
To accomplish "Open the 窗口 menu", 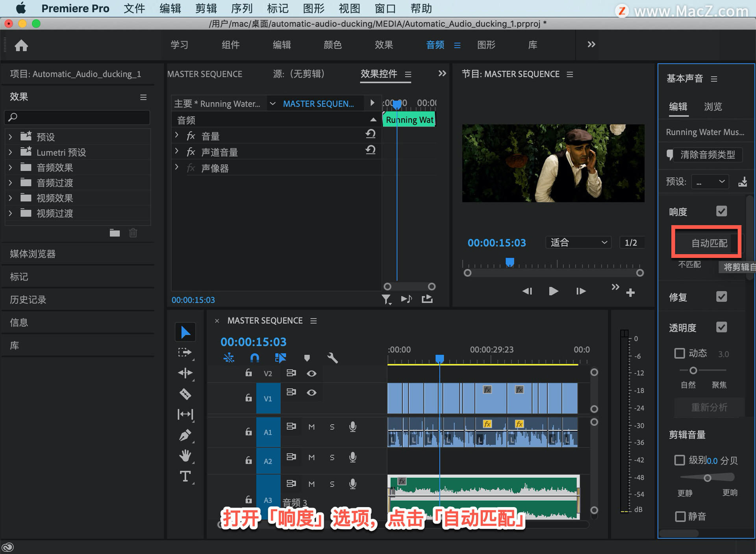I will pyautogui.click(x=385, y=8).
